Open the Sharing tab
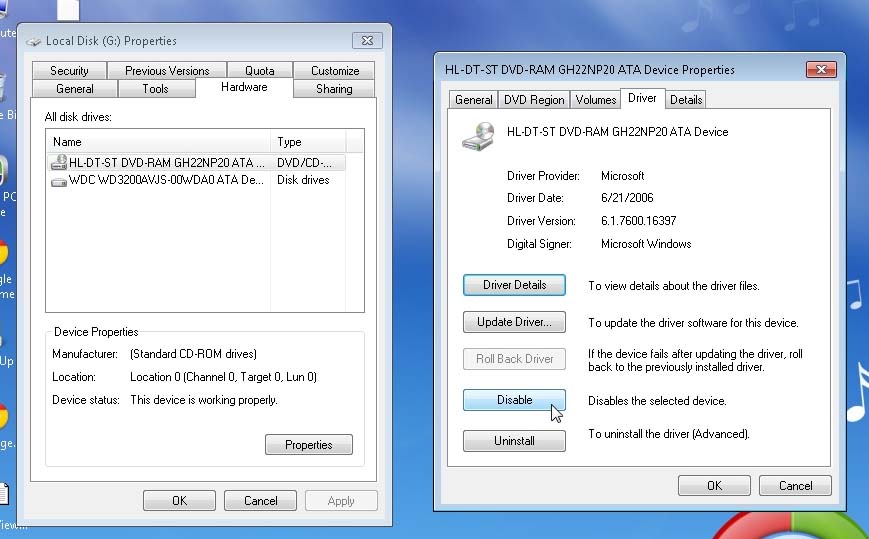869x539 pixels. 334,89
